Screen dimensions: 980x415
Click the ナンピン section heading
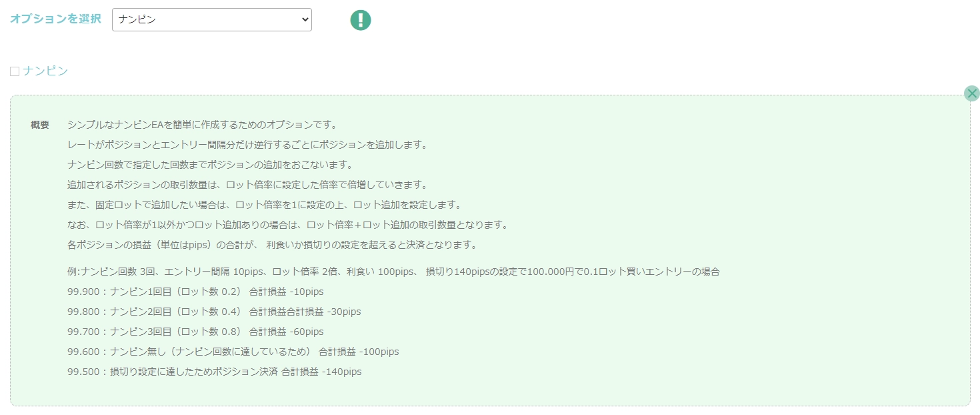point(45,71)
